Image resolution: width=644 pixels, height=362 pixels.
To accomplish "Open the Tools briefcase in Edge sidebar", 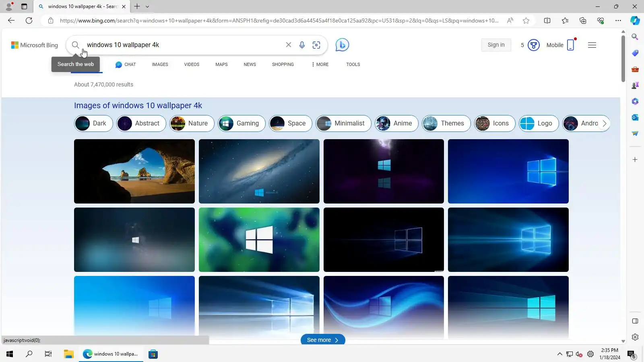I will click(635, 69).
